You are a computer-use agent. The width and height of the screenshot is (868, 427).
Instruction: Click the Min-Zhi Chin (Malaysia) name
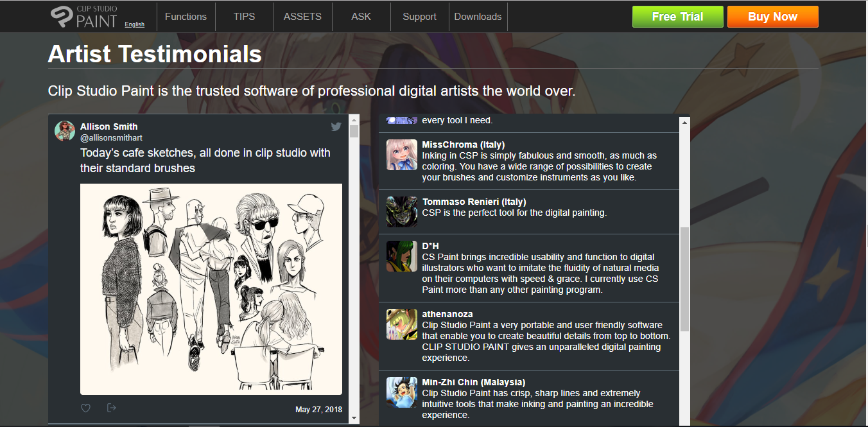(x=474, y=382)
